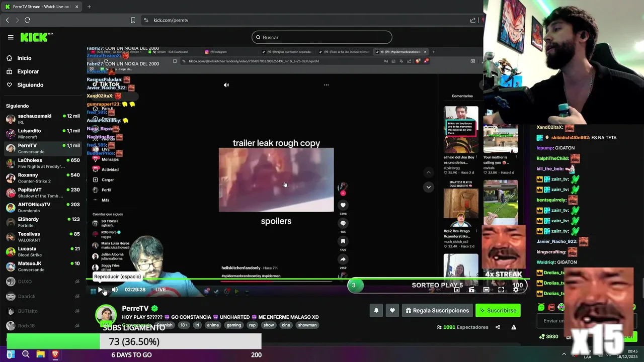
Task: Toggle channel notifications bell
Action: pyautogui.click(x=376, y=311)
